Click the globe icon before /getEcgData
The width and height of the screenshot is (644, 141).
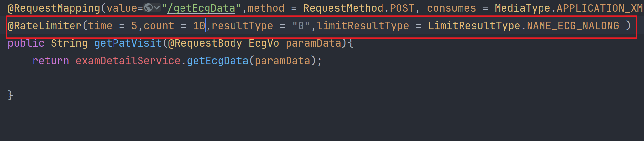tap(148, 7)
